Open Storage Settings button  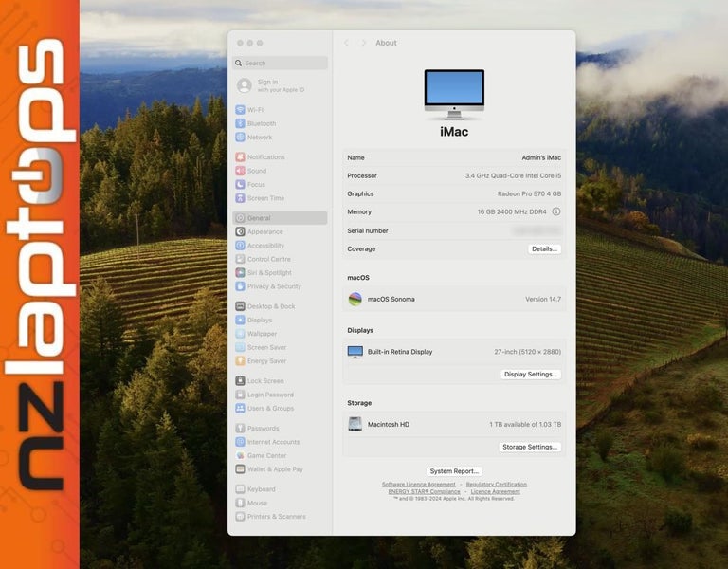[529, 447]
